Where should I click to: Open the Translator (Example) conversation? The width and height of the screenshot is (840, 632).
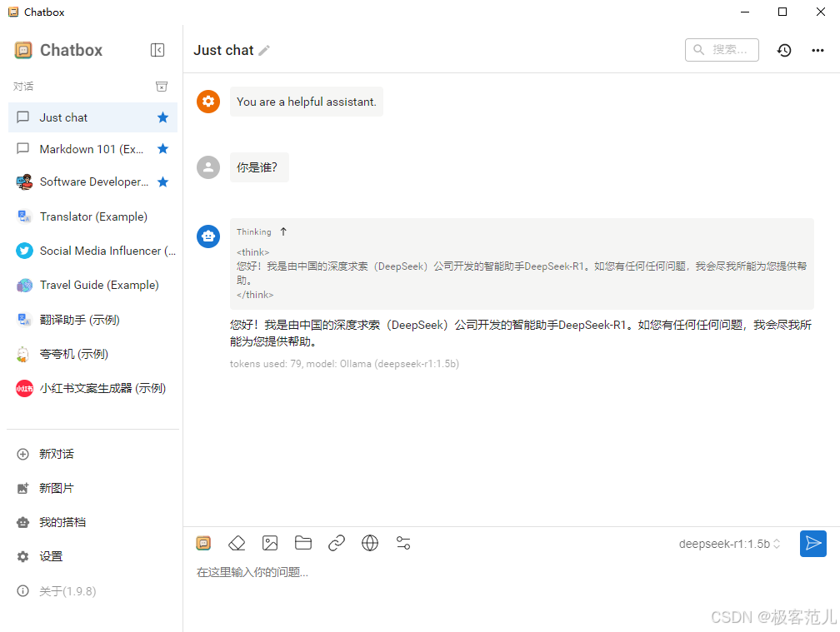[x=92, y=216]
